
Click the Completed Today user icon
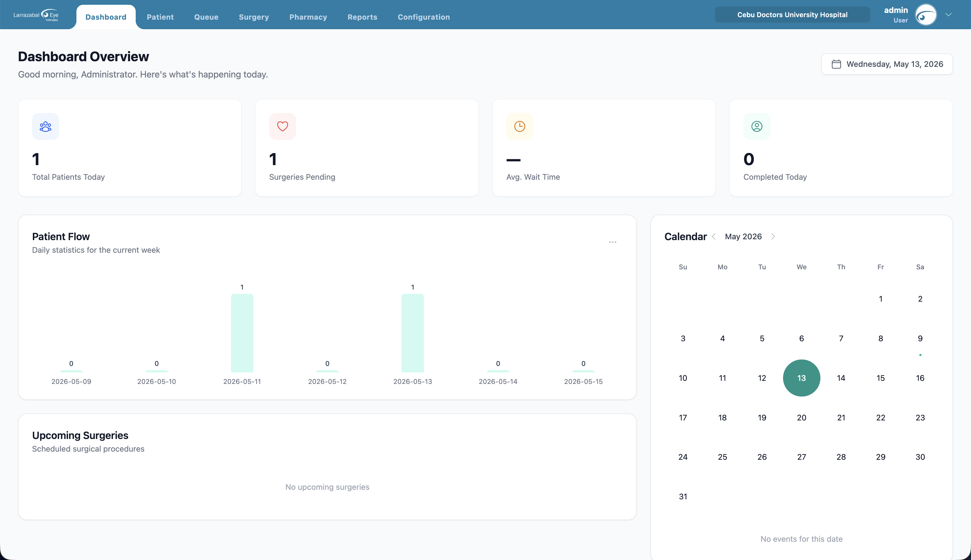[x=756, y=126]
